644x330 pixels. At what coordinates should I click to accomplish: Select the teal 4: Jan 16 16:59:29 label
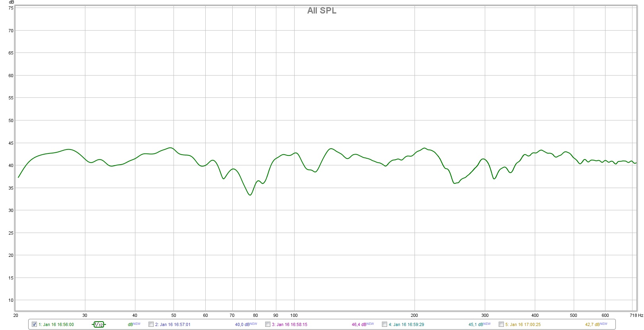(x=406, y=324)
